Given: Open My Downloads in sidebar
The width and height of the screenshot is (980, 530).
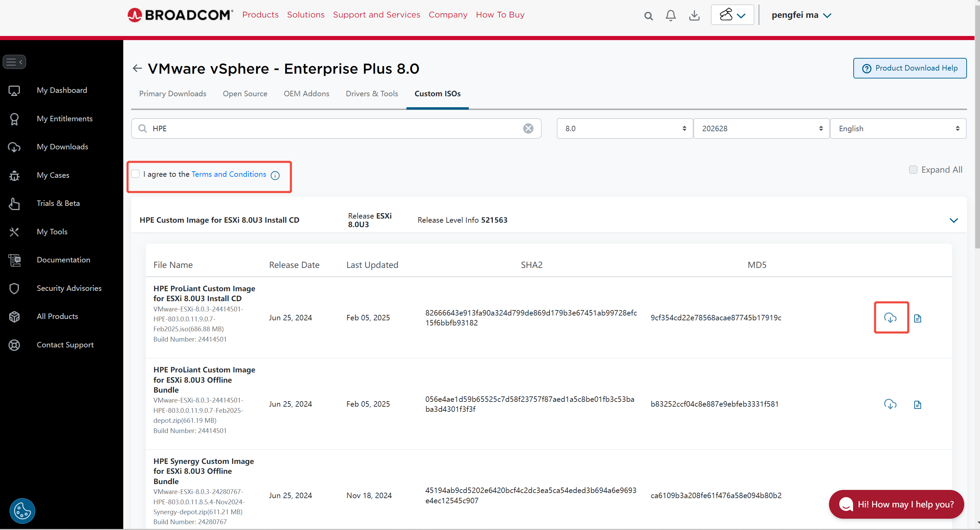Looking at the screenshot, I should [x=62, y=147].
